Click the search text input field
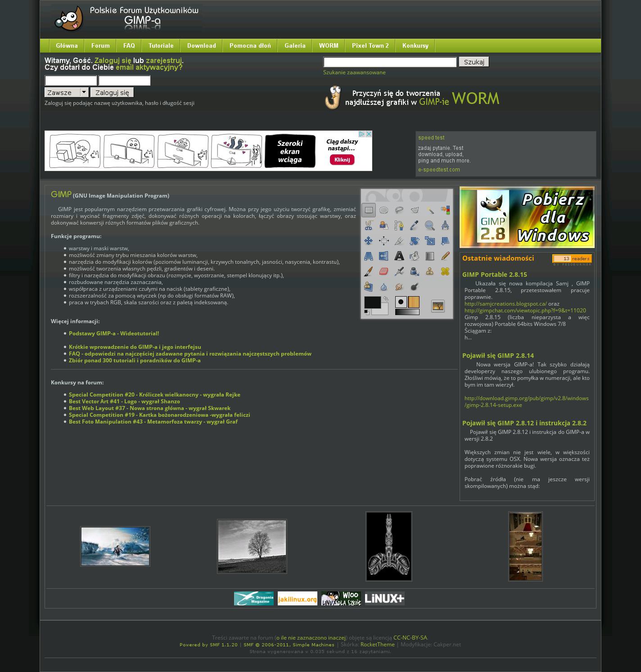 pyautogui.click(x=390, y=62)
